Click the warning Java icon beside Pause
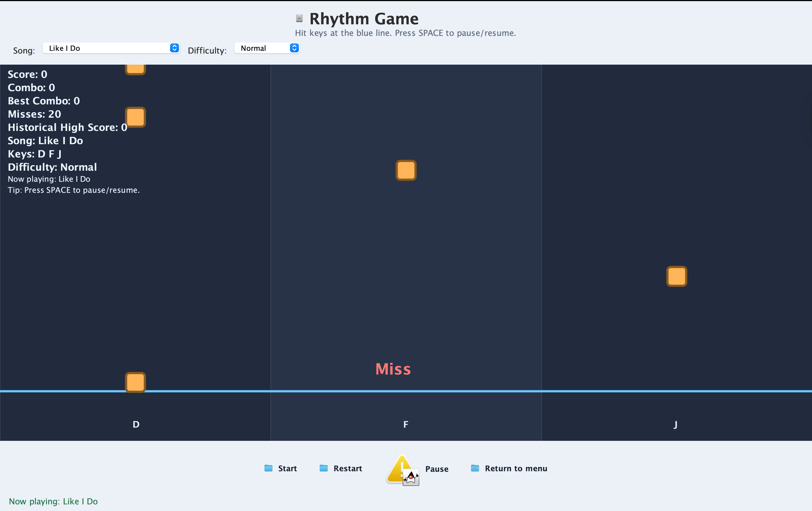812x511 pixels. click(403, 470)
